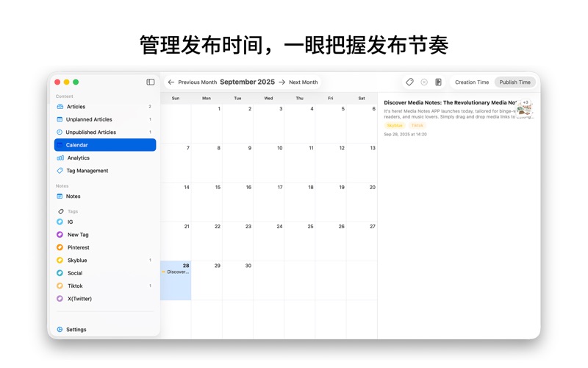588x368 pixels.
Task: Click Previous Month label
Action: pos(197,82)
